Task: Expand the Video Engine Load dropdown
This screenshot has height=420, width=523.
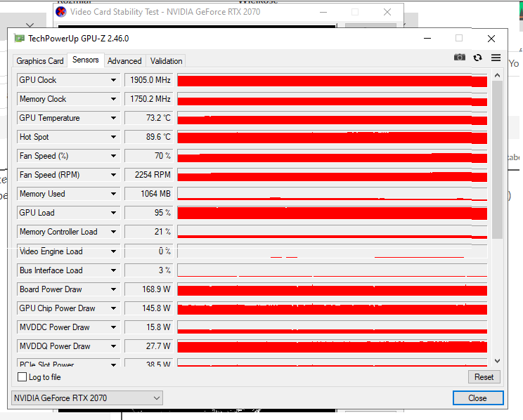Action: coord(113,251)
